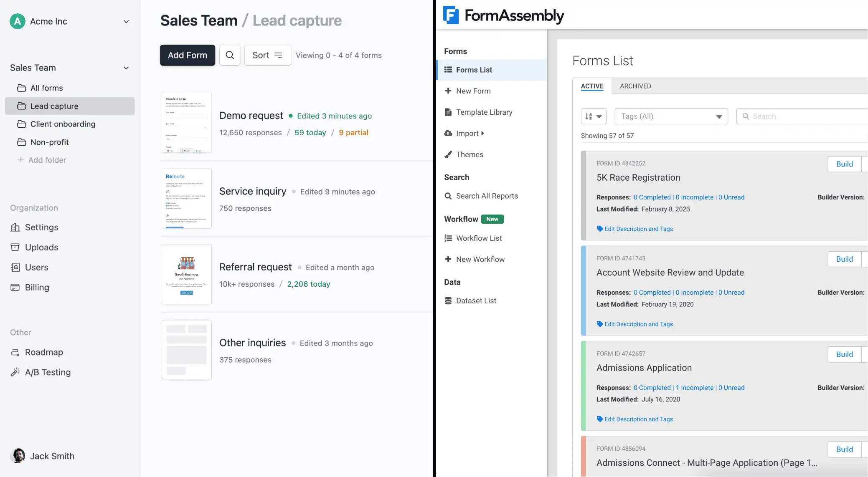Click Build for 5K Race Registration
The height and width of the screenshot is (477, 868).
click(x=844, y=164)
